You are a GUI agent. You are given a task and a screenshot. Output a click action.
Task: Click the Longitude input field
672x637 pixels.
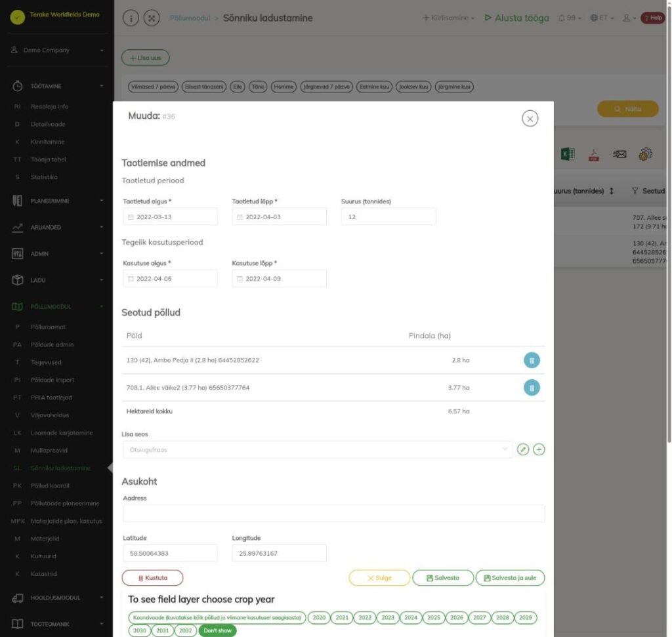[280, 554]
